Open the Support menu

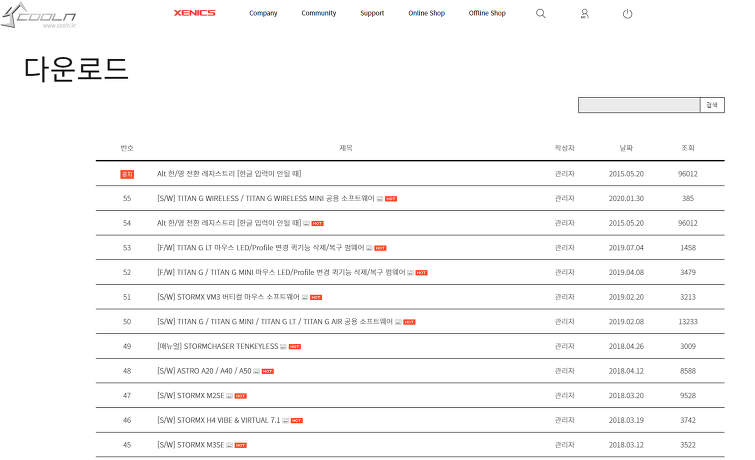click(x=372, y=13)
